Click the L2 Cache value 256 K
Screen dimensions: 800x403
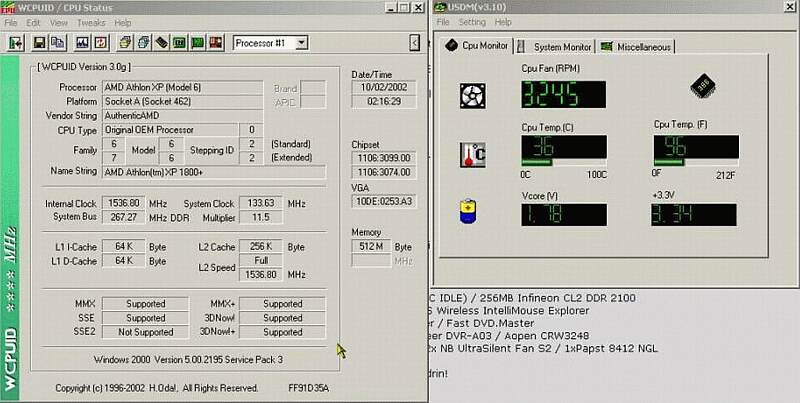260,246
